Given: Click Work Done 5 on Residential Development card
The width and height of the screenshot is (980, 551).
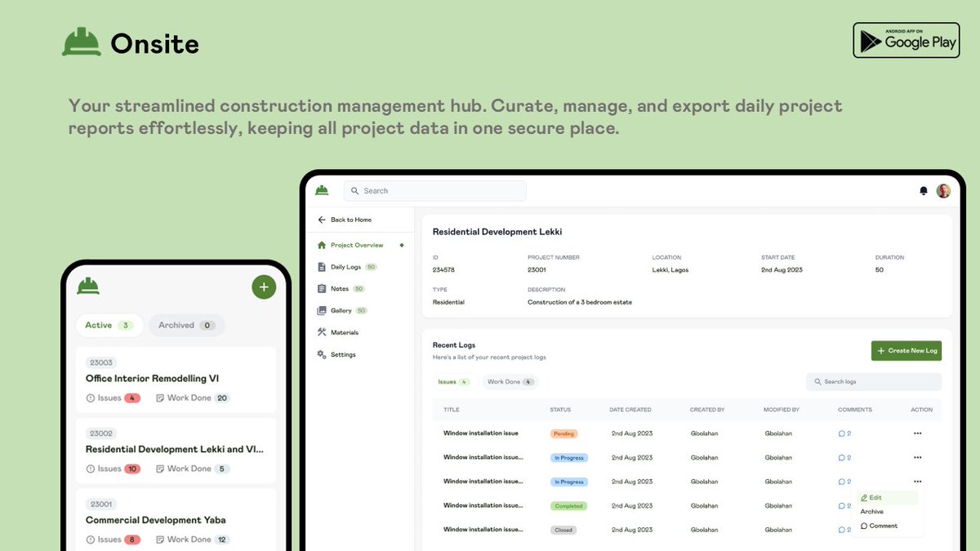Looking at the screenshot, I should pos(193,469).
